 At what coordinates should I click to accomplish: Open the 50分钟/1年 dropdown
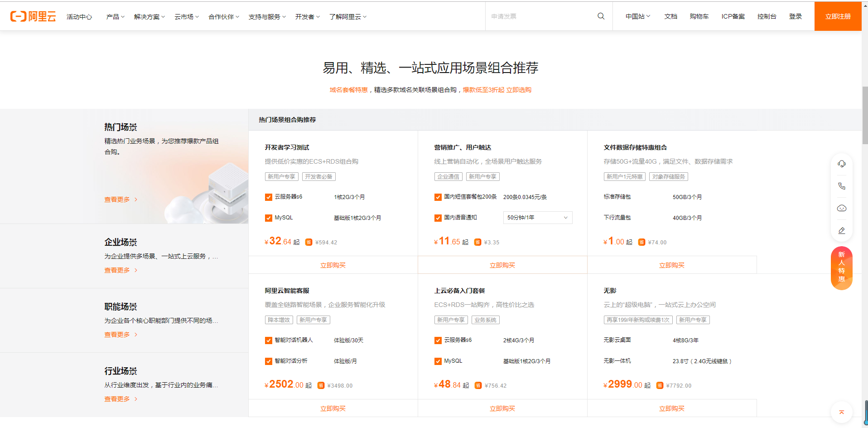click(538, 218)
